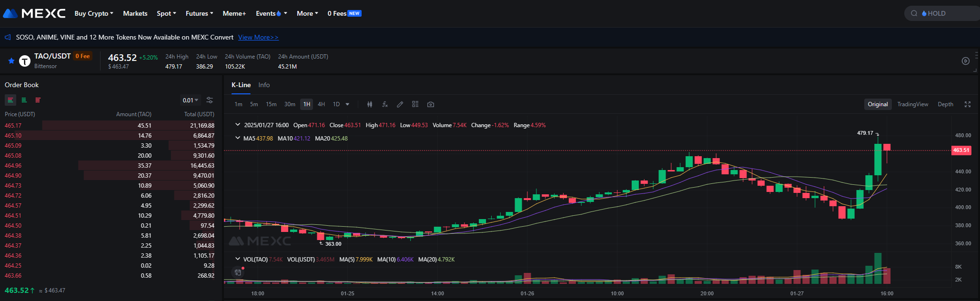This screenshot has width=980, height=301.
Task: Open the Spot dropdown menu
Action: coord(166,13)
